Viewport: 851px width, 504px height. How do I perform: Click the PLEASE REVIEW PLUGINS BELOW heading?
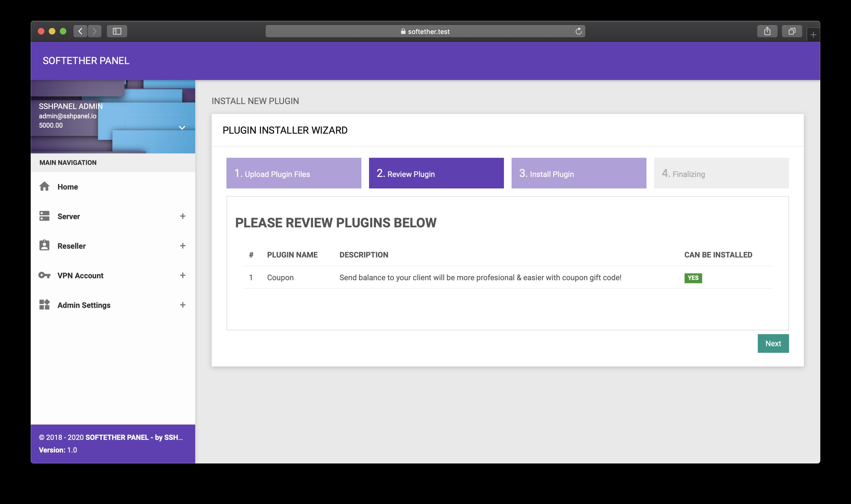[x=336, y=222]
